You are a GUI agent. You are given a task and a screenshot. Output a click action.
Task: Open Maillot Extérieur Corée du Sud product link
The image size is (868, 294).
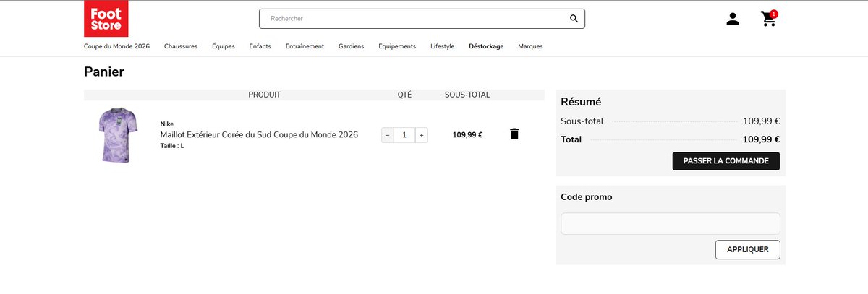[259, 134]
